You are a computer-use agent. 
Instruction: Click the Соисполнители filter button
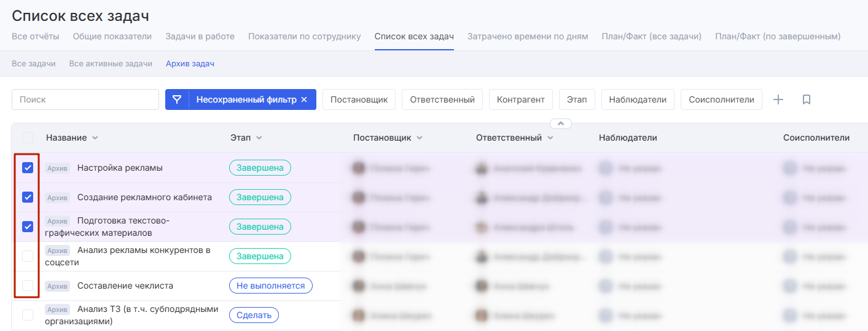(x=721, y=99)
